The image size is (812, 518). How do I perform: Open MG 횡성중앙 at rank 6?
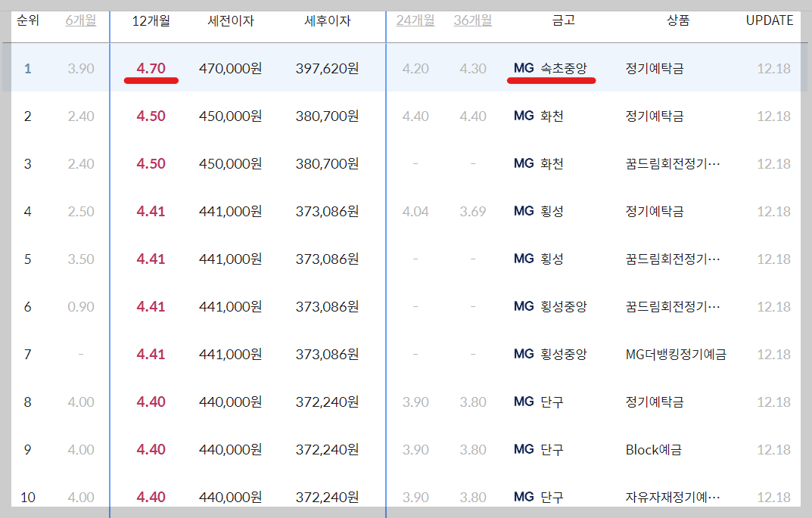click(549, 306)
